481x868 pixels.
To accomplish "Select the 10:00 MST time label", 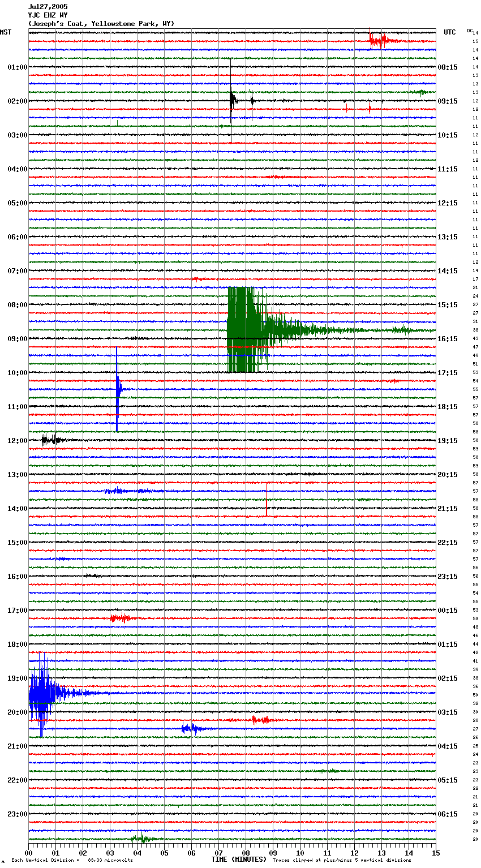I will click(x=18, y=373).
